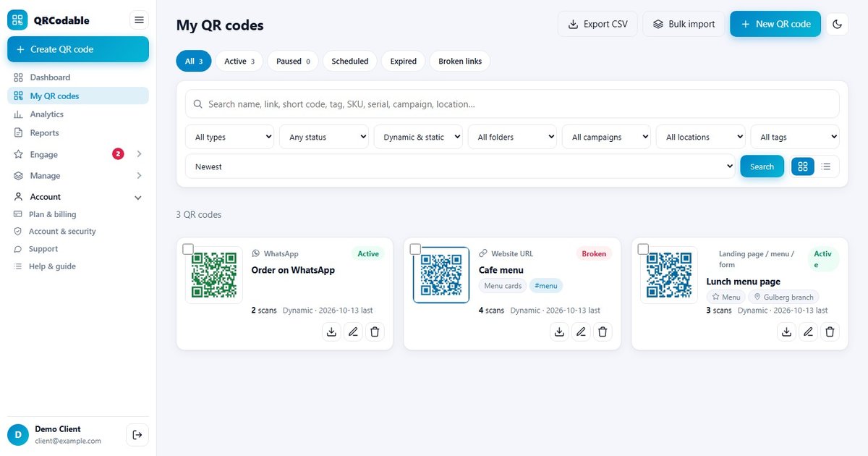Click the Gulberg branch location chip

(784, 297)
